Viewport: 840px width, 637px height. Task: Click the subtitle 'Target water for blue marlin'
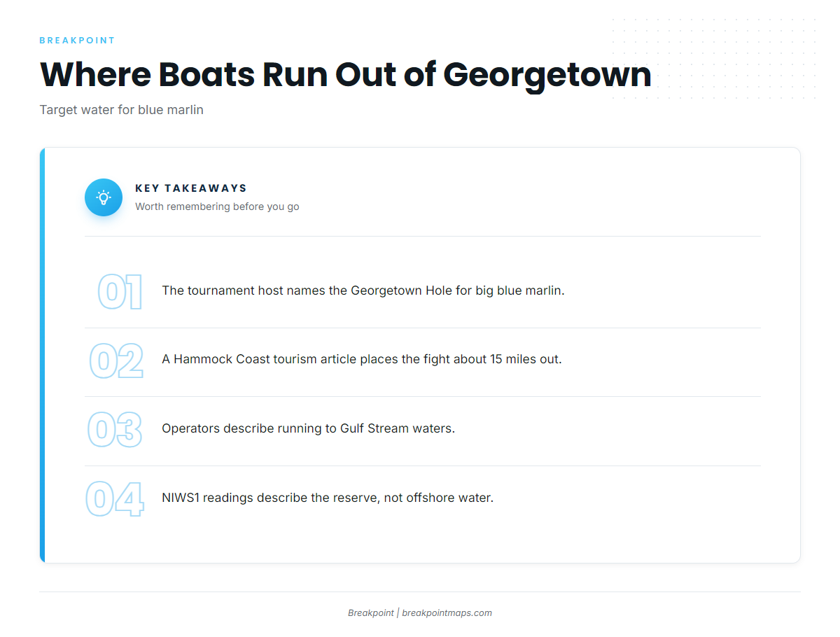[122, 110]
